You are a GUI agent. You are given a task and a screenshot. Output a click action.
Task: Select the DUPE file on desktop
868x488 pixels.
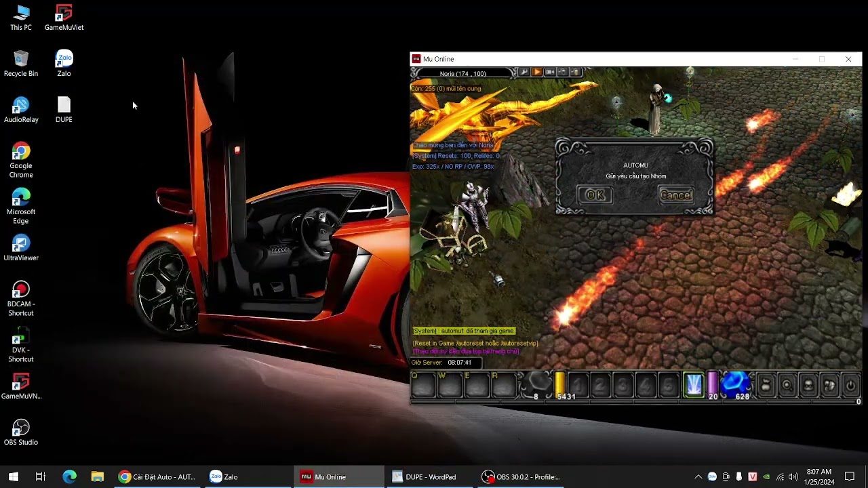[64, 110]
